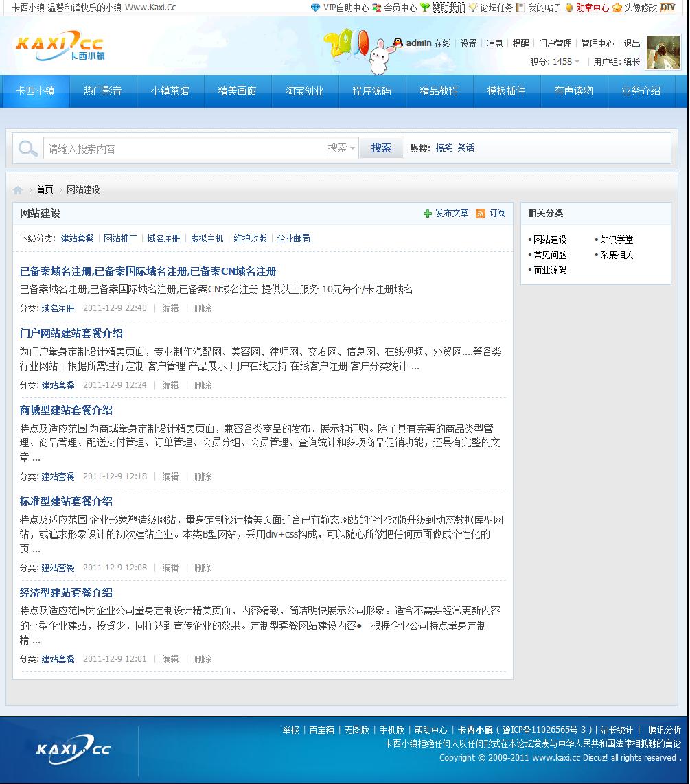Open the 网站推广 subcategory link
Image resolution: width=690 pixels, height=784 pixels.
pyautogui.click(x=120, y=238)
